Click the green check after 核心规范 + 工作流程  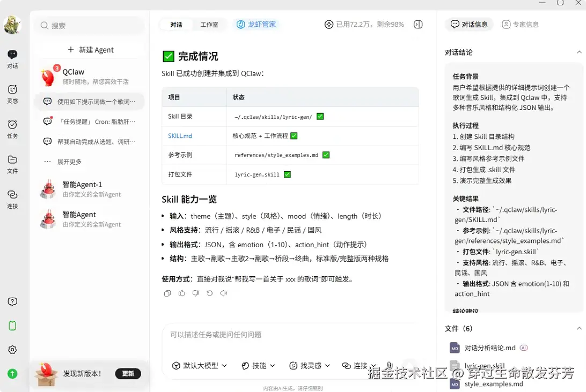point(294,136)
